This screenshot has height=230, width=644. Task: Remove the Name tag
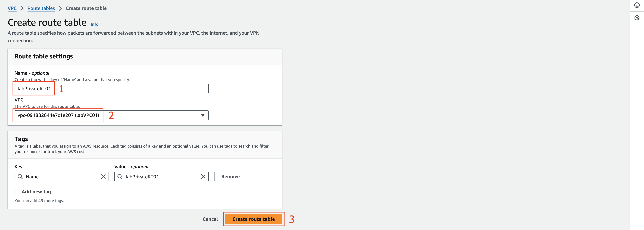230,177
